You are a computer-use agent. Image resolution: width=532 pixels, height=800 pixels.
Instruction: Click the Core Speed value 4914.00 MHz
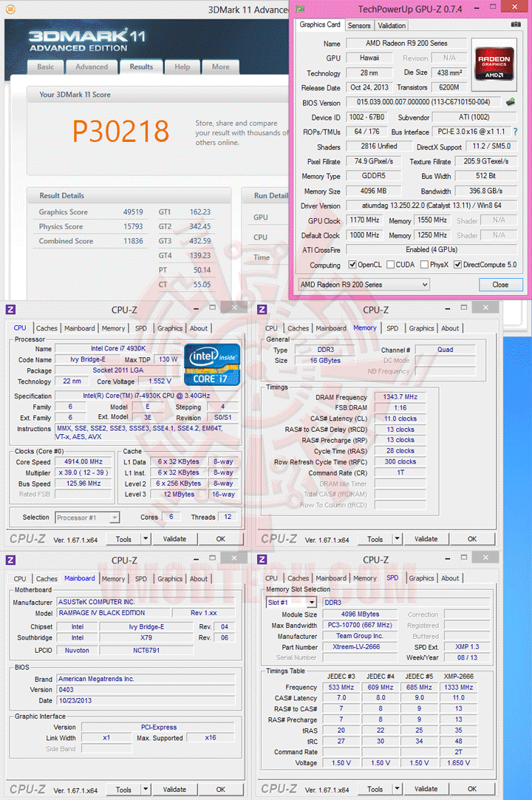point(83,461)
